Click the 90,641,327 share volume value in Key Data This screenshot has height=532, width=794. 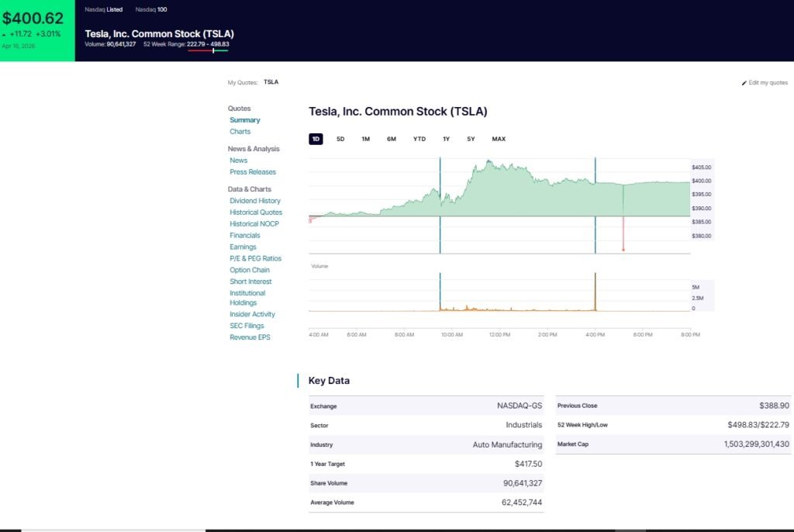(x=523, y=483)
